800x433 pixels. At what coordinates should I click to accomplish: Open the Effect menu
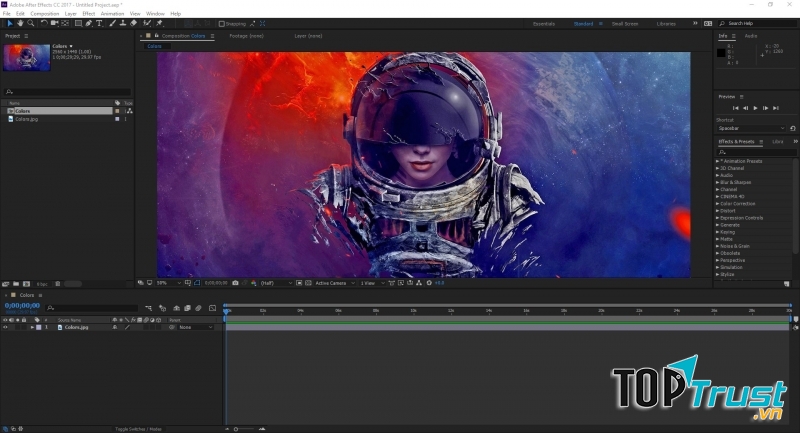[89, 14]
